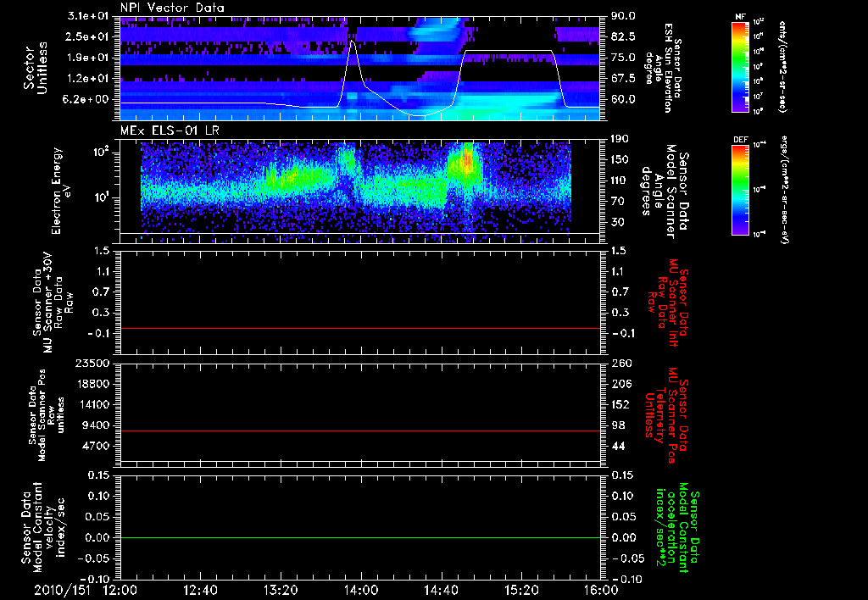
Task: Click the 98 telemetry tick value
Action: [618, 425]
